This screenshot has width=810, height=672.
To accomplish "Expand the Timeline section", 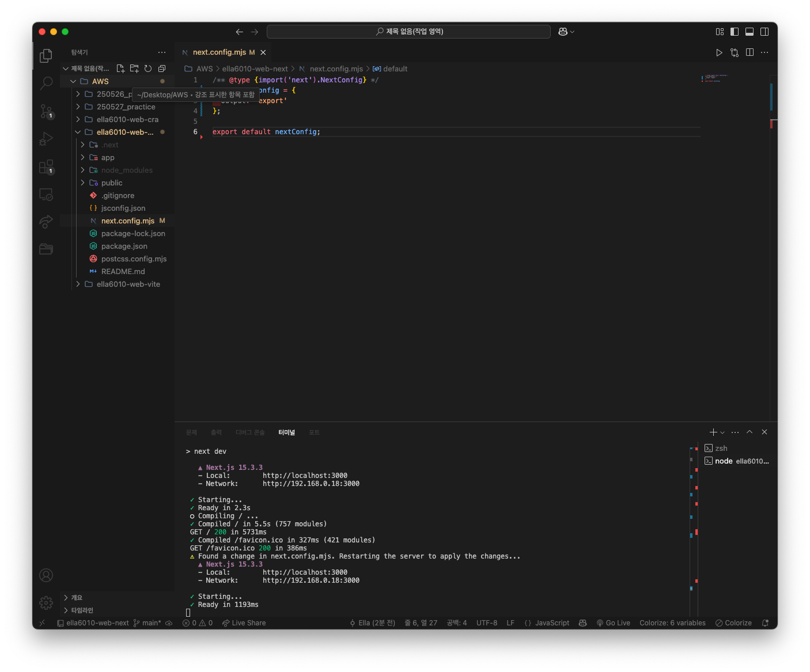I will (117, 610).
